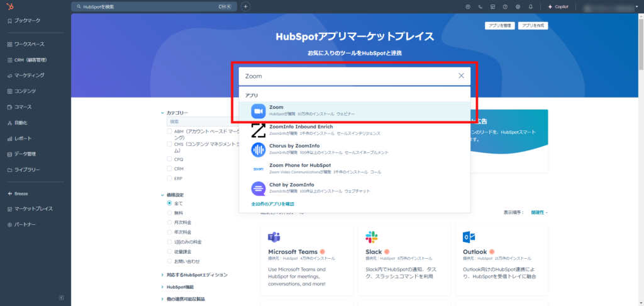Check the CRM category checkbox
Image resolution: width=644 pixels, height=306 pixels.
tap(169, 169)
